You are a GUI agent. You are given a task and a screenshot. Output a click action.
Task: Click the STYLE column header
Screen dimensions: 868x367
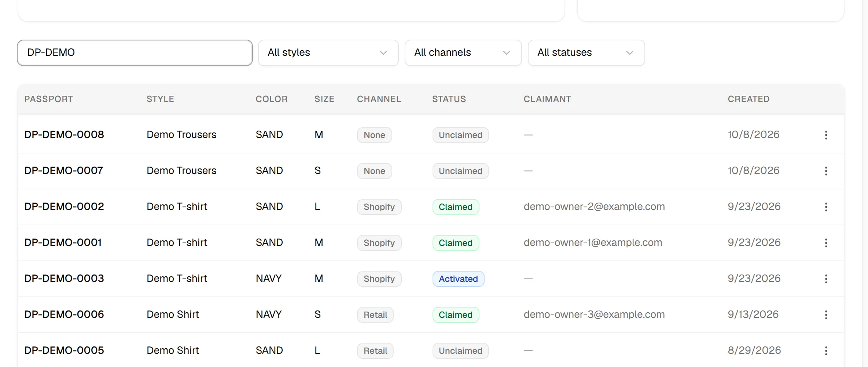coord(160,99)
